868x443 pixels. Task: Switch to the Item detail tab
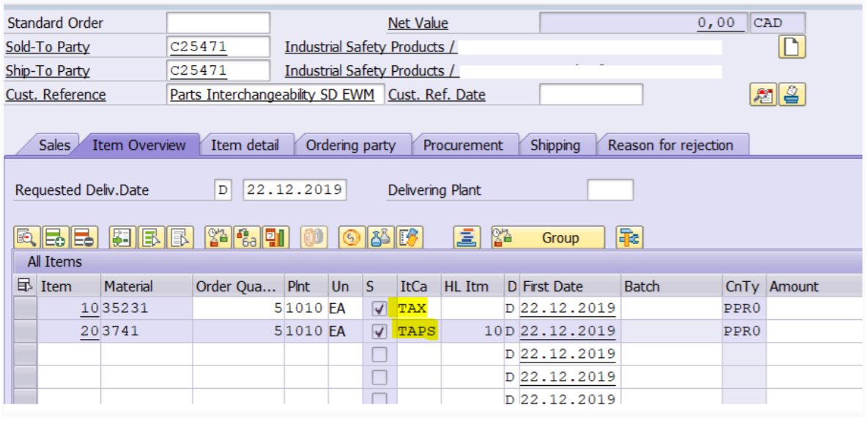(245, 145)
